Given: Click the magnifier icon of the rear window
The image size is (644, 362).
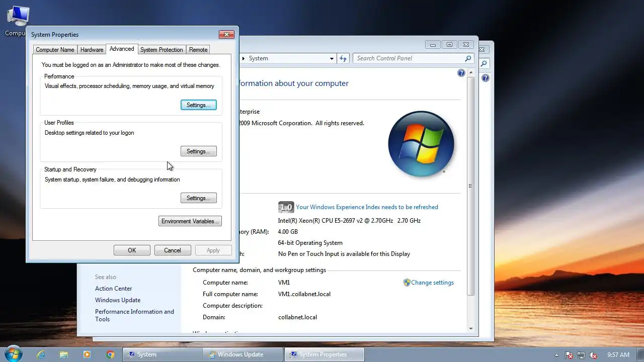Looking at the screenshot, I should tap(484, 63).
